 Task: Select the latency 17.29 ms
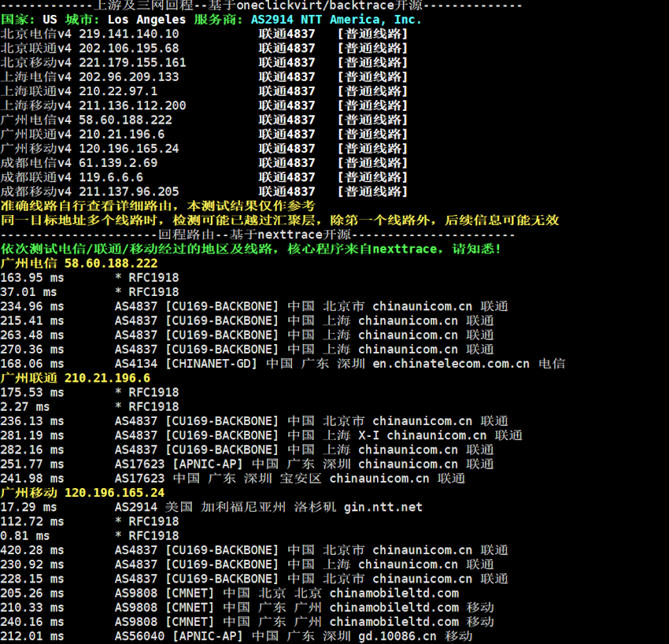[x=28, y=507]
